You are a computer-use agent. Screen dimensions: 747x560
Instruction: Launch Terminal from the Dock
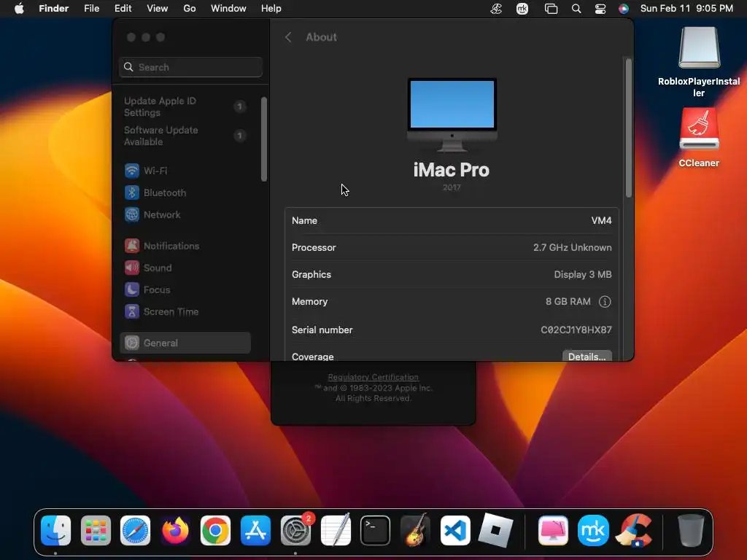click(376, 530)
